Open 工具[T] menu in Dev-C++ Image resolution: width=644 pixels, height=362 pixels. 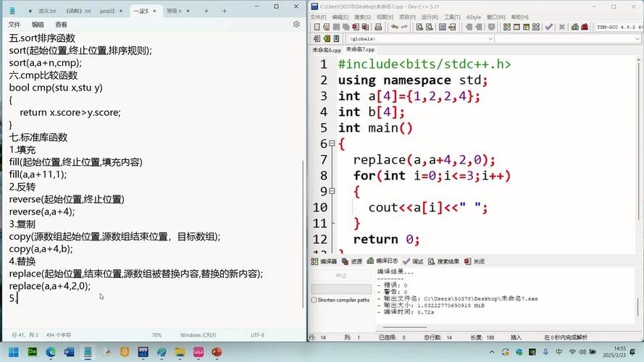tap(452, 17)
